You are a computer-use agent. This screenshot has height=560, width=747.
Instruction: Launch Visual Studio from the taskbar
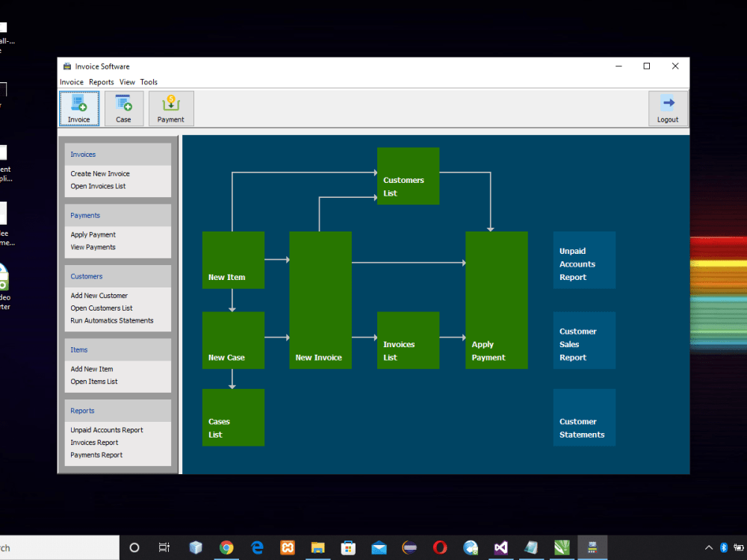(500, 547)
